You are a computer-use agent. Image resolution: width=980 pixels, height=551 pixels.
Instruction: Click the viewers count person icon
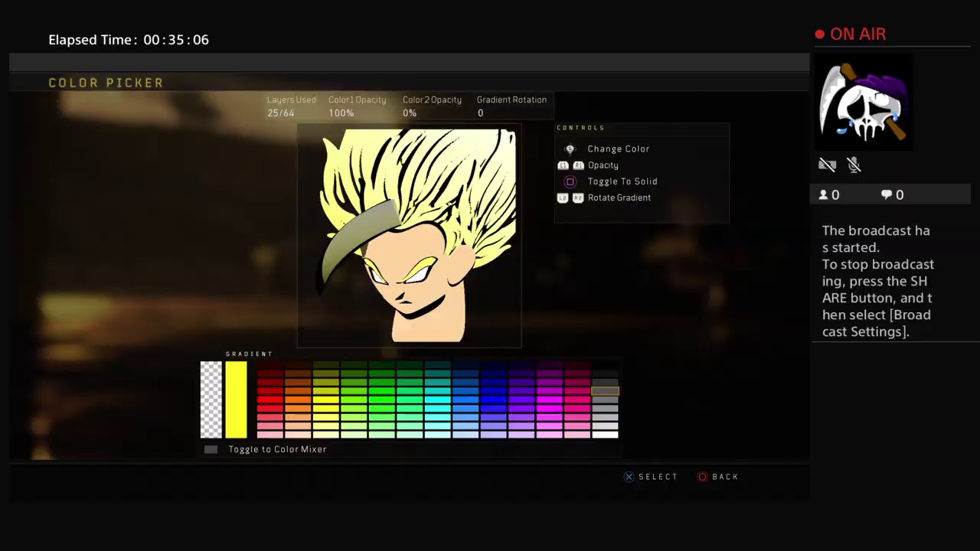[x=824, y=195]
